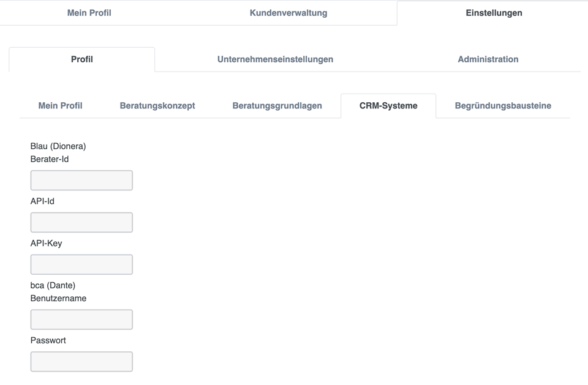
Task: Open the Profil settings tab
Action: (81, 59)
